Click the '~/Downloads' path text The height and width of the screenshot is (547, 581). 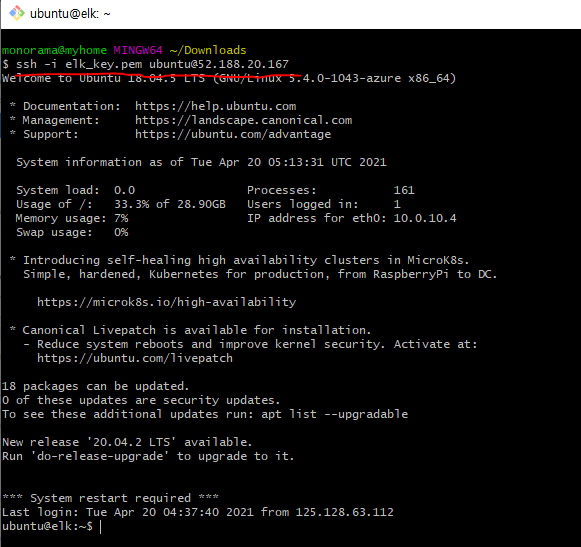point(208,50)
